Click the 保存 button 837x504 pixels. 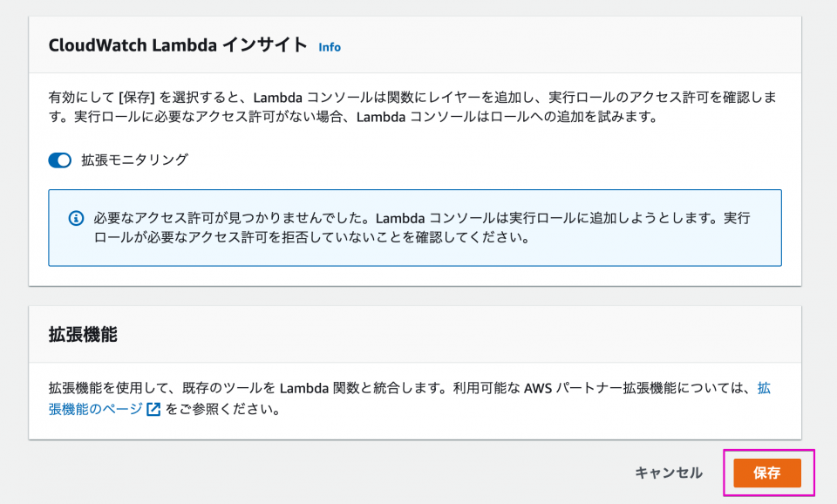766,473
